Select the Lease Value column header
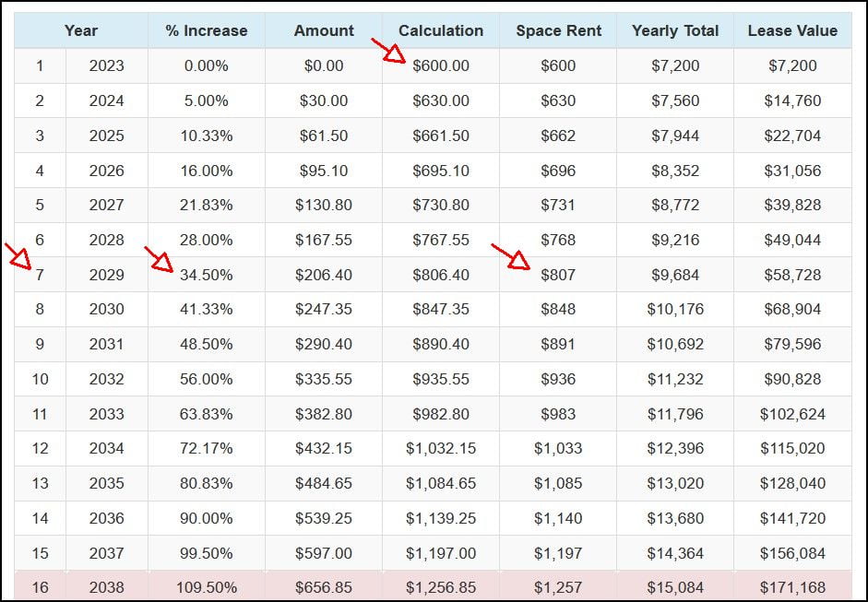The image size is (868, 602). click(792, 30)
